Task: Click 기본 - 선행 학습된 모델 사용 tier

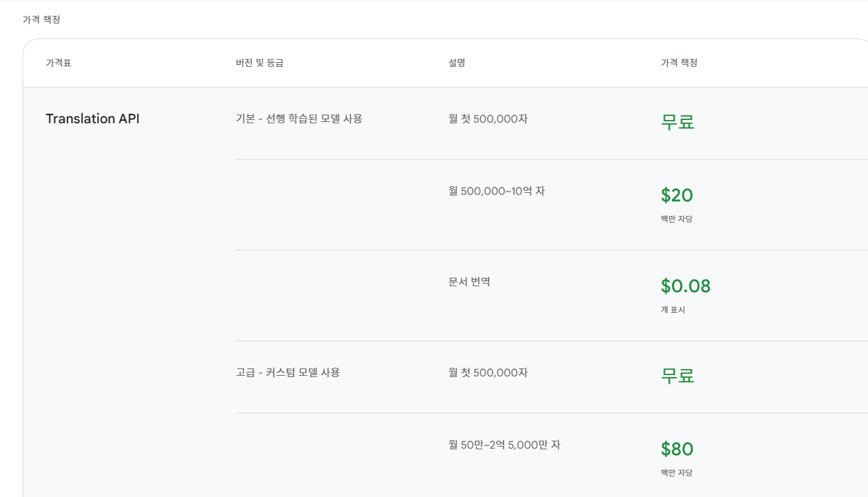Action: (299, 119)
